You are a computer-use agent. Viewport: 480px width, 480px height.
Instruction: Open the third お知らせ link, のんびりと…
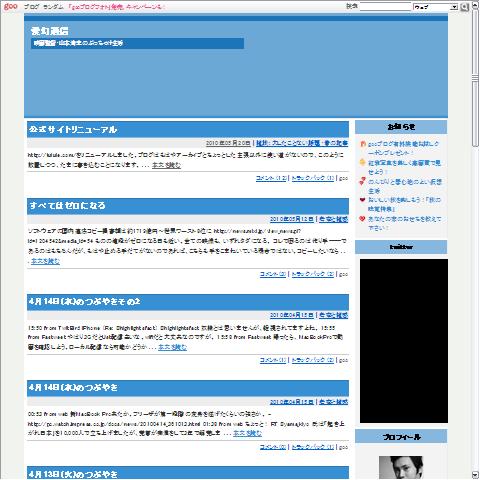coord(405,186)
